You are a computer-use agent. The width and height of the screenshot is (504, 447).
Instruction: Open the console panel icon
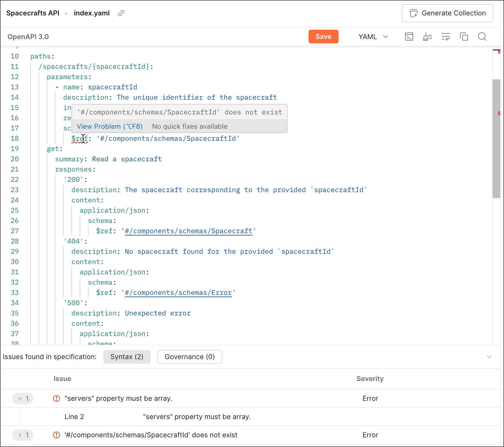tap(409, 37)
